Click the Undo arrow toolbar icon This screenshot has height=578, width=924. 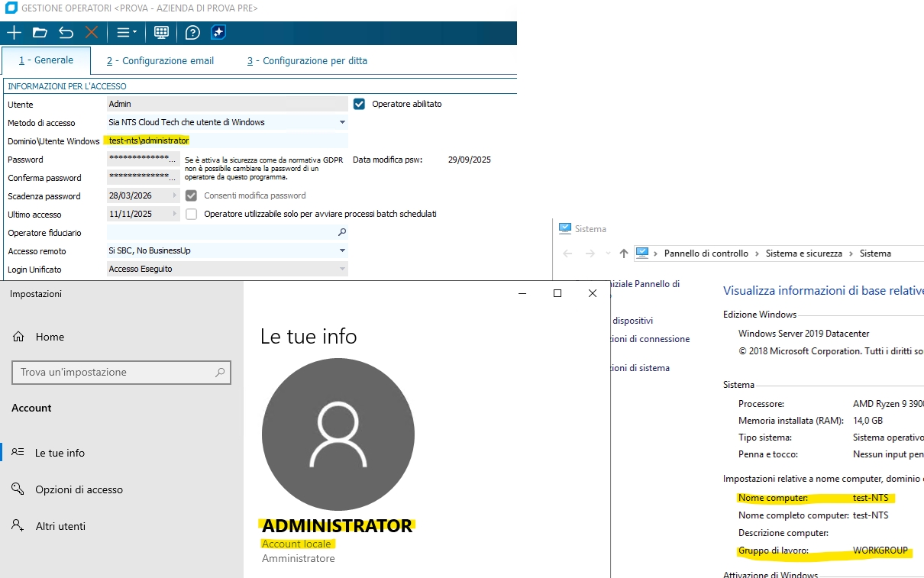point(66,32)
